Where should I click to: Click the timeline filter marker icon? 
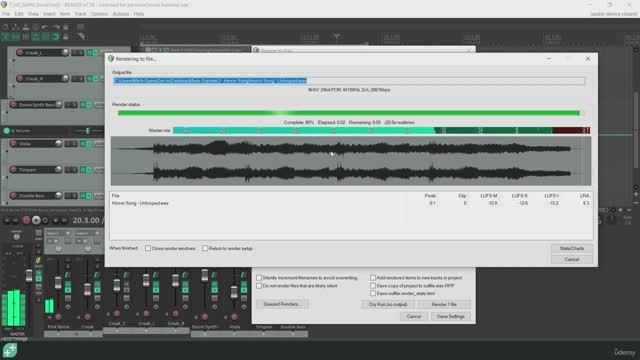click(x=337, y=37)
